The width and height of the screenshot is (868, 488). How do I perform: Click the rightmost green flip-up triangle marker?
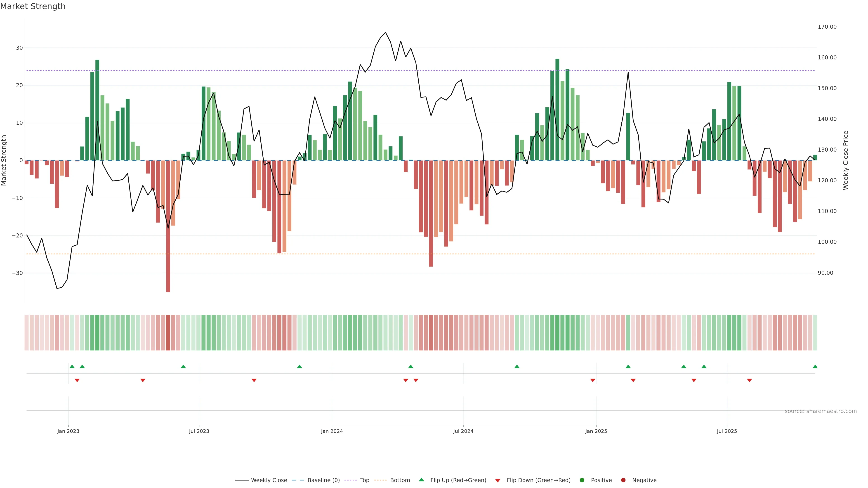pyautogui.click(x=815, y=366)
